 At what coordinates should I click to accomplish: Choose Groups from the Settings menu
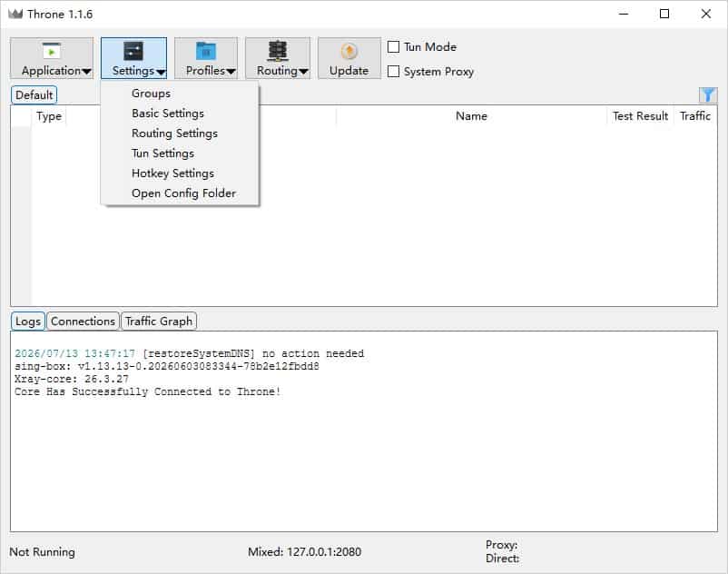coord(180,94)
